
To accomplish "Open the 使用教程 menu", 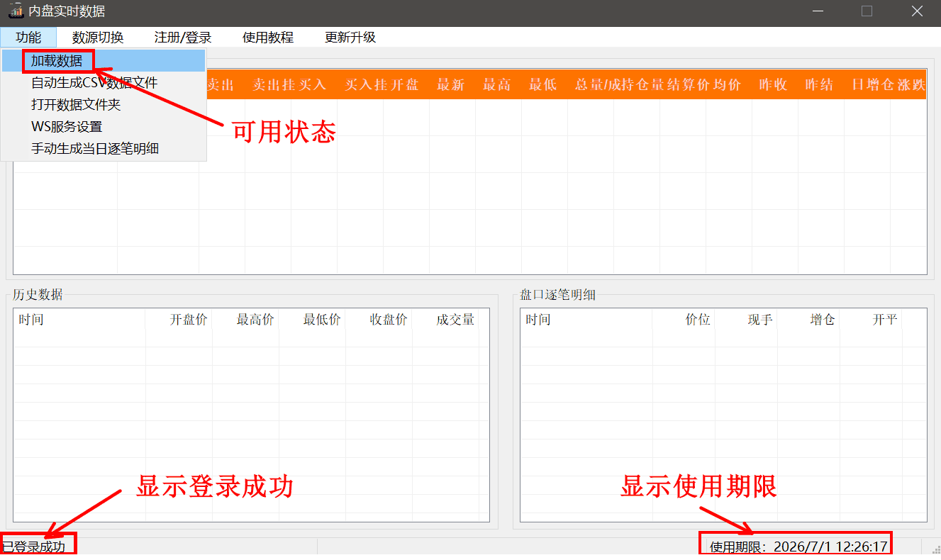I will pyautogui.click(x=268, y=38).
